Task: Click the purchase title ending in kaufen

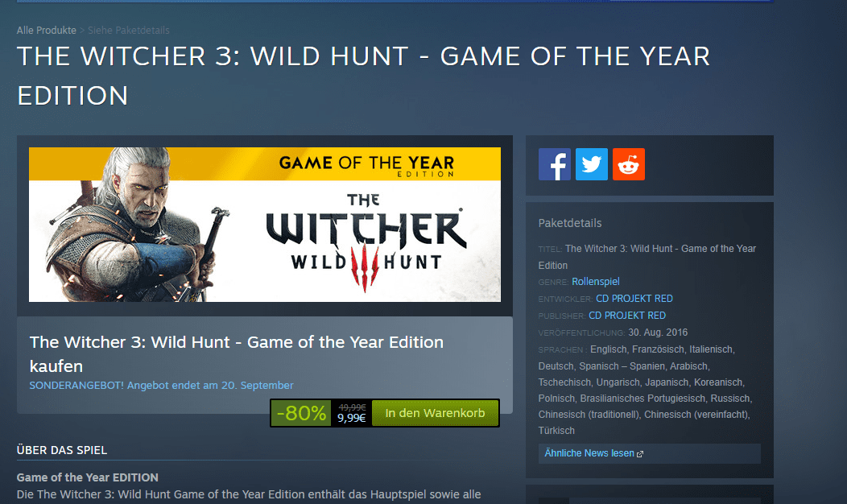Action: coord(237,353)
